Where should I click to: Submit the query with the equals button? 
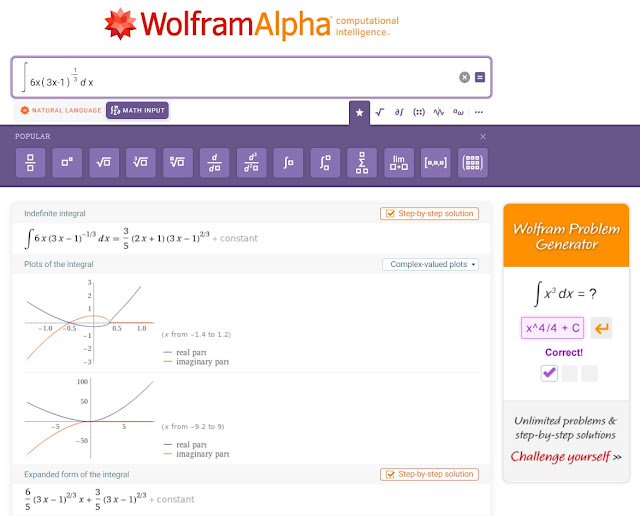[480, 77]
